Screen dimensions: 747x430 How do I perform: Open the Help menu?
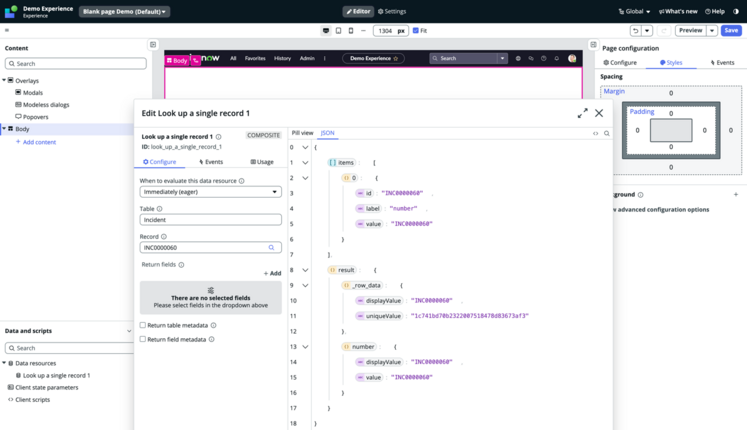tap(715, 11)
